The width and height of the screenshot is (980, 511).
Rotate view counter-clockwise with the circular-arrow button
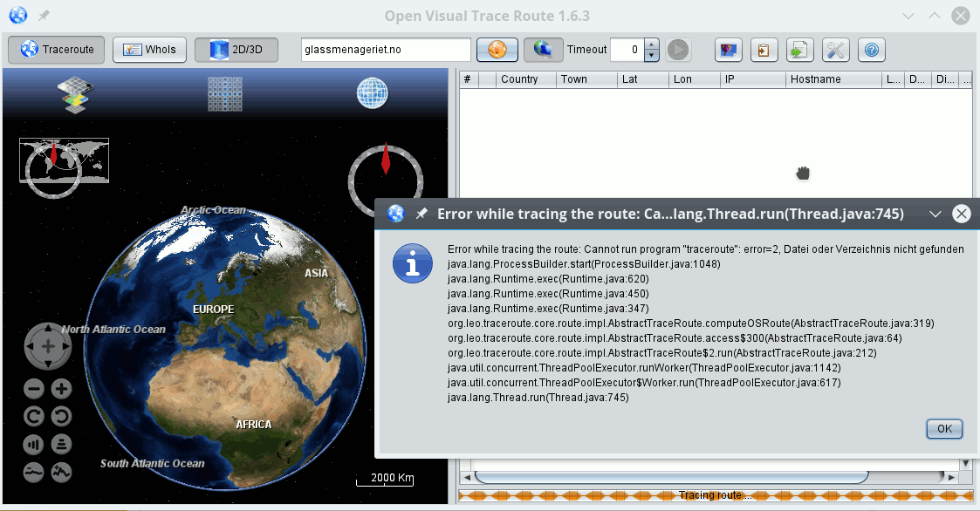coord(61,417)
